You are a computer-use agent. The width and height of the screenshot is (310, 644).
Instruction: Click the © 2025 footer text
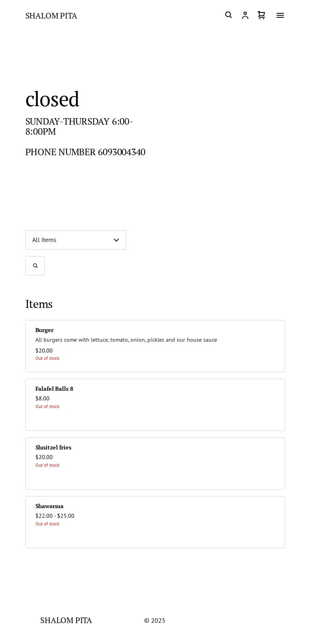point(155,621)
